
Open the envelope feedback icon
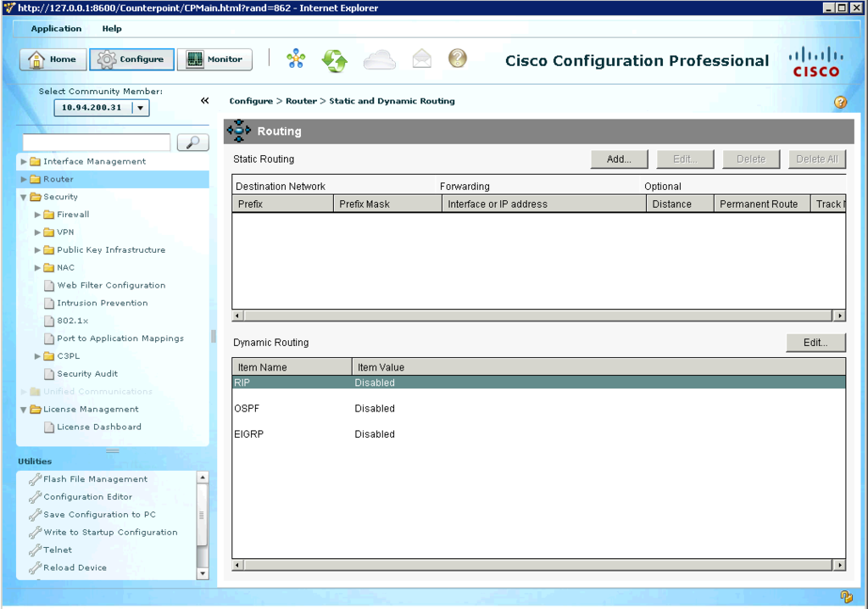(422, 59)
